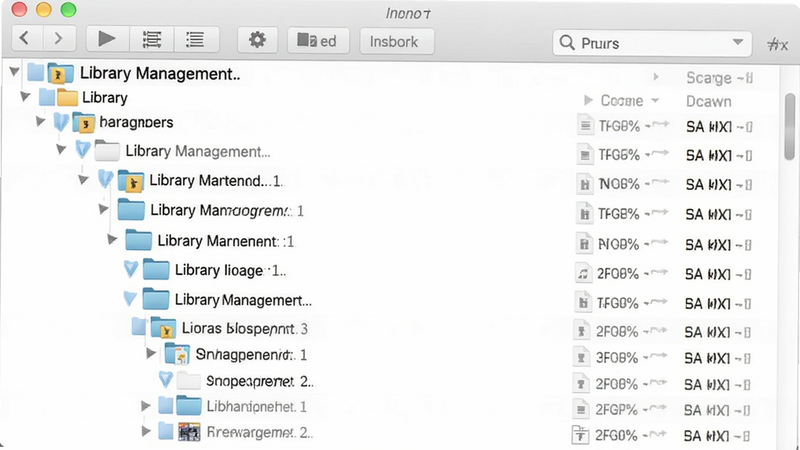Click the white folder icon of Library Management…
Screen dimensions: 800x450
point(107,151)
